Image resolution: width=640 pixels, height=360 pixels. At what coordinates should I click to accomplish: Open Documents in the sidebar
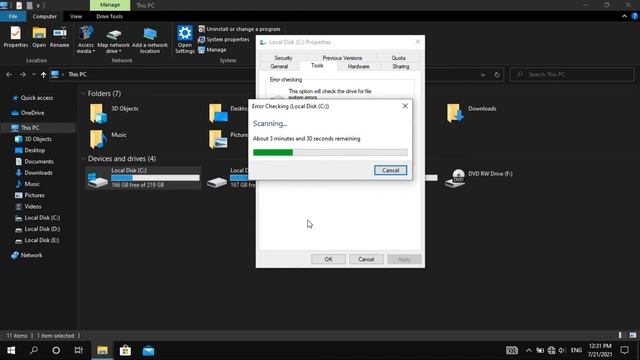[34, 162]
